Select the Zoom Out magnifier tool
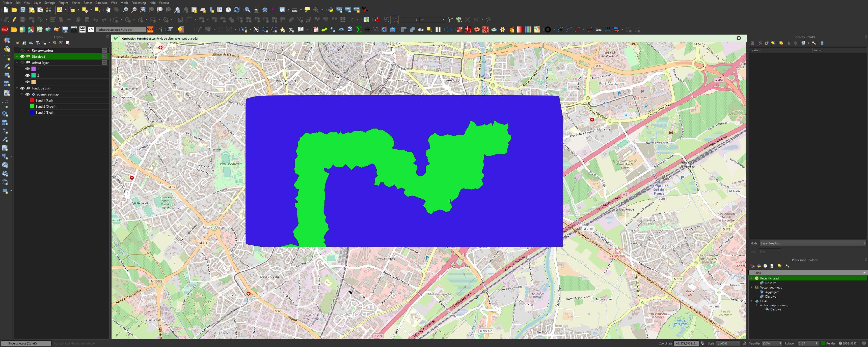 (x=134, y=10)
